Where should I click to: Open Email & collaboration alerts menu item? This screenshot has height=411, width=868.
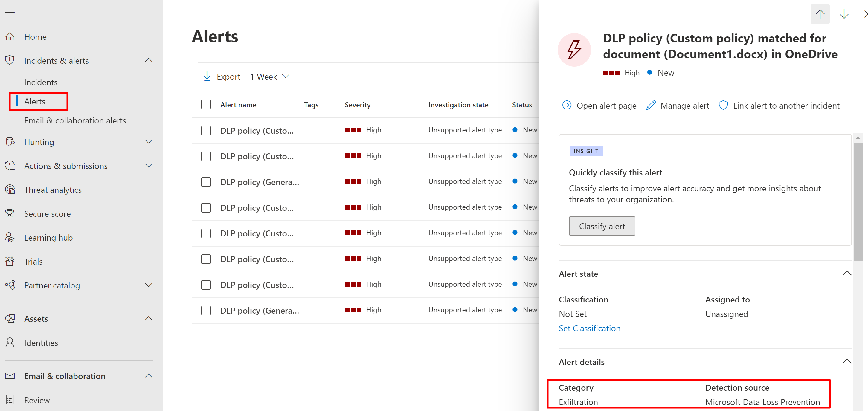(75, 120)
